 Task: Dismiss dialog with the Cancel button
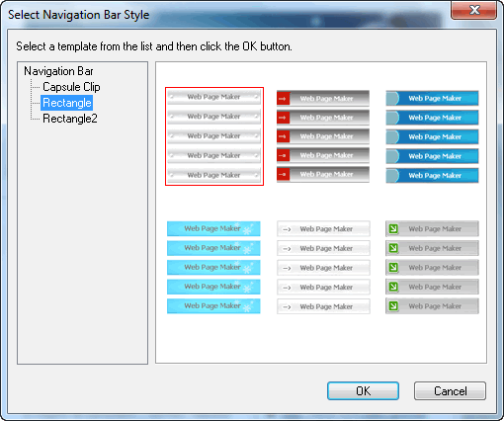coord(450,391)
